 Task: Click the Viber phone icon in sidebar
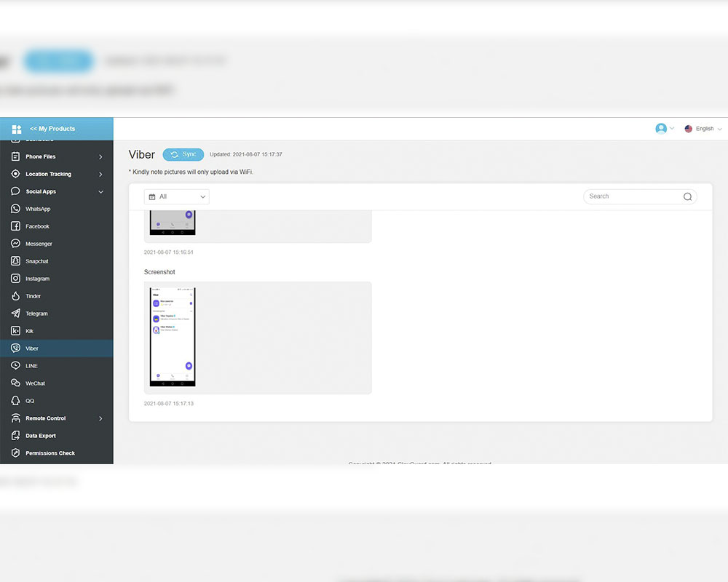point(15,348)
